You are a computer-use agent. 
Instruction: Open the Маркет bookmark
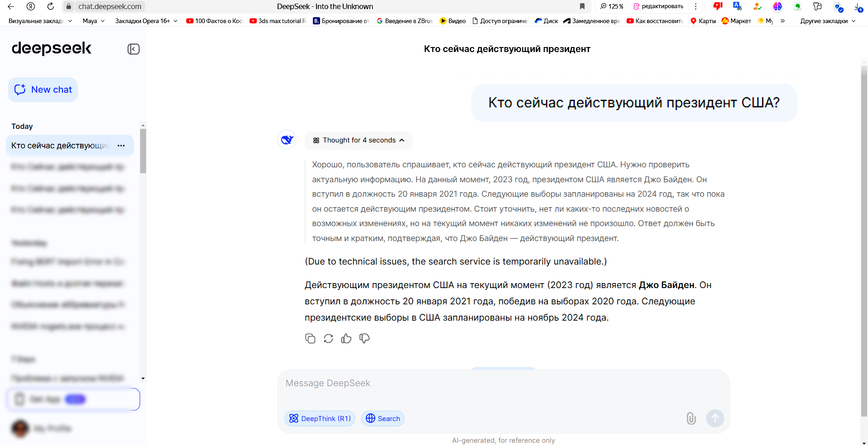[736, 21]
